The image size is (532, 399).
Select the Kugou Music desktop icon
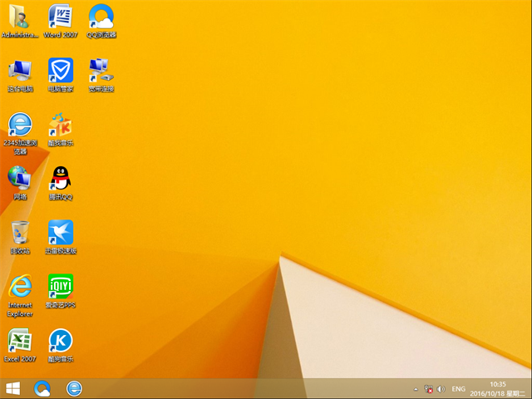coord(60,340)
